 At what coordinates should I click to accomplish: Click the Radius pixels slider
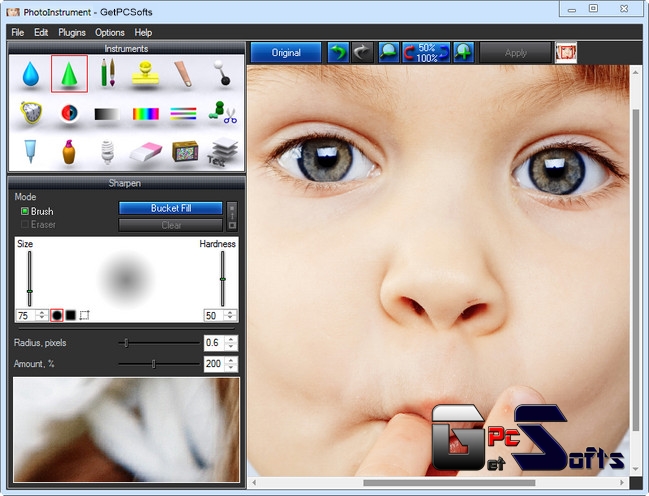point(159,343)
